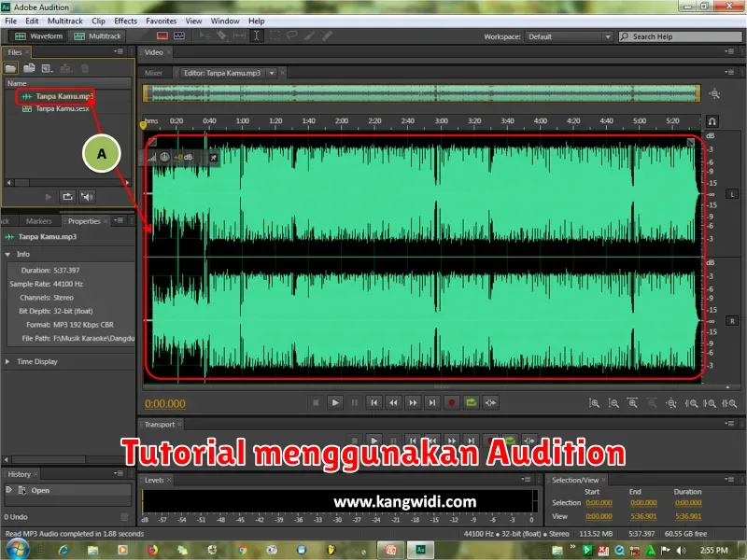Viewport: 747px width, 560px height.
Task: Open the Workspace Default dropdown
Action: (569, 36)
